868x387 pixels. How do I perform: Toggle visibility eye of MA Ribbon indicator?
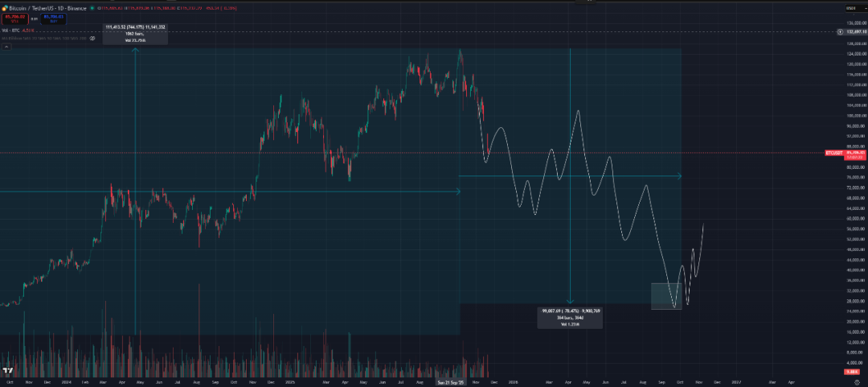coord(92,38)
